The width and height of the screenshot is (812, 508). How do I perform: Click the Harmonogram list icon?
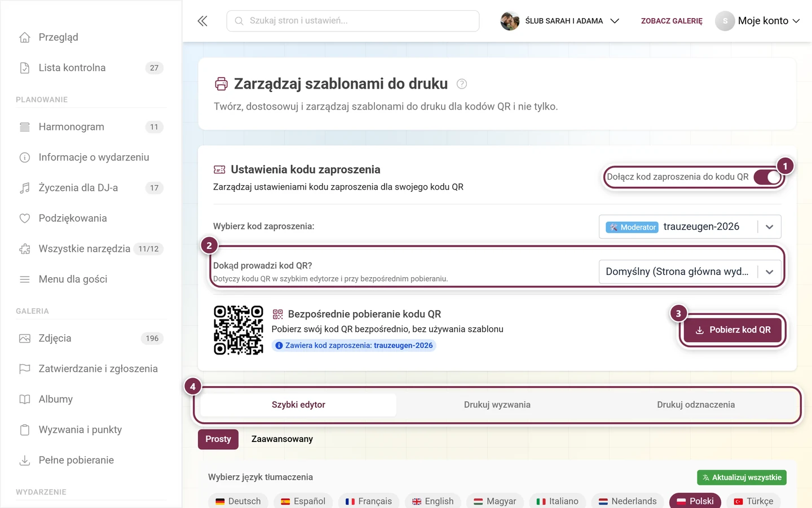pyautogui.click(x=25, y=127)
